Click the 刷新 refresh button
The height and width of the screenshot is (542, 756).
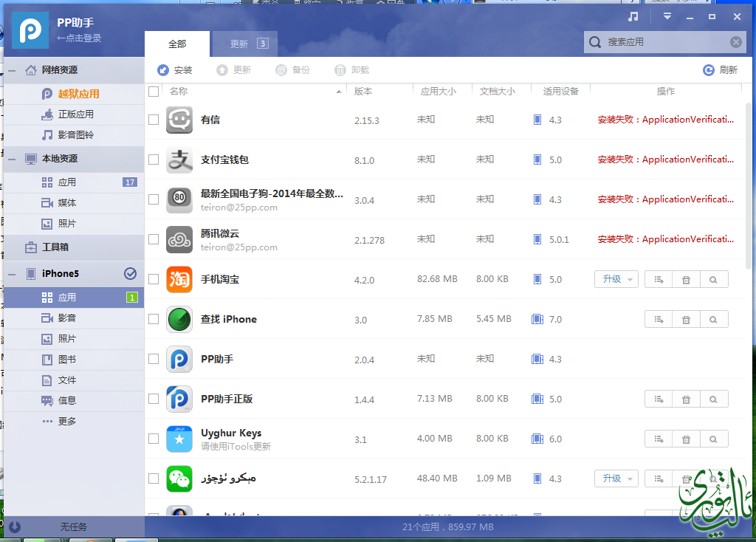(x=720, y=70)
